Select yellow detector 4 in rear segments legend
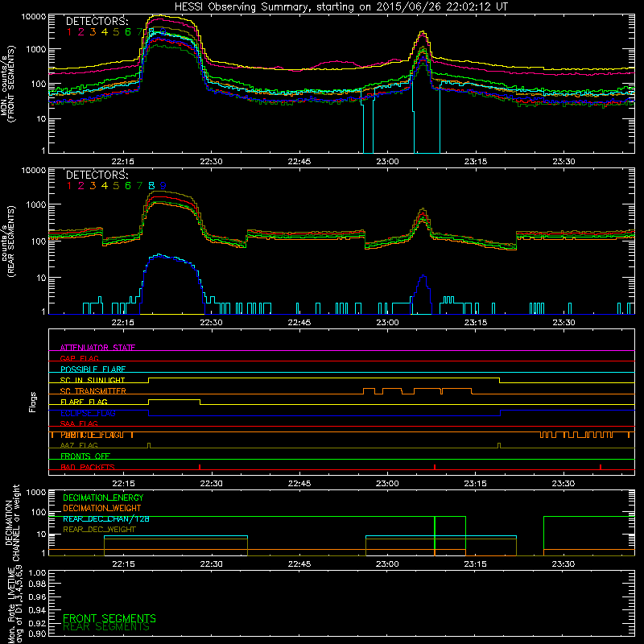Screen dimensions: 644x644 (105, 186)
